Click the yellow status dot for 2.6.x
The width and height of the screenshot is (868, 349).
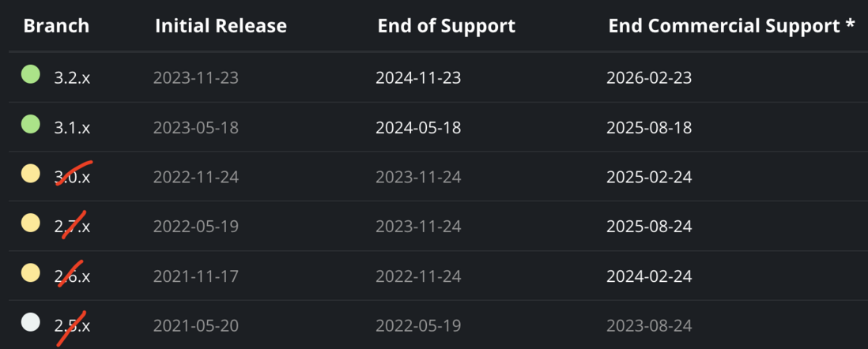tap(31, 272)
